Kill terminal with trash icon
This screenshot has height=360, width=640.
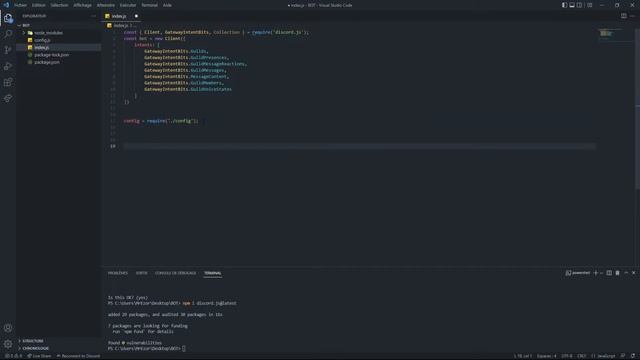point(618,273)
